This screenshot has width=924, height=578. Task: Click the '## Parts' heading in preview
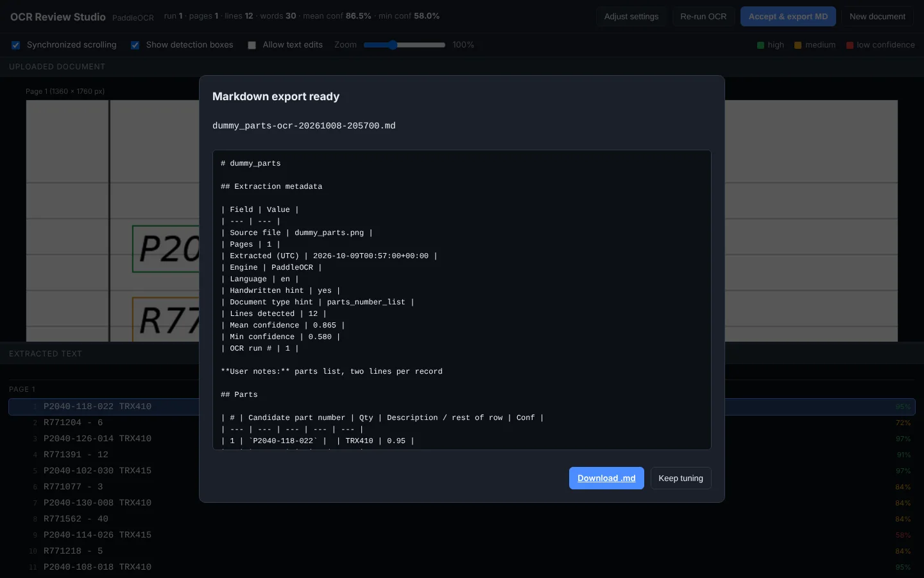[239, 394]
